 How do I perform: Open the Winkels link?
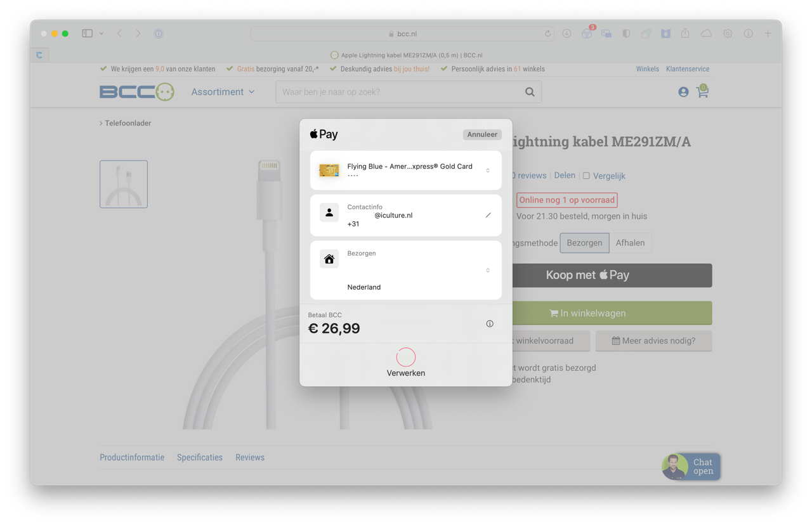(x=647, y=69)
